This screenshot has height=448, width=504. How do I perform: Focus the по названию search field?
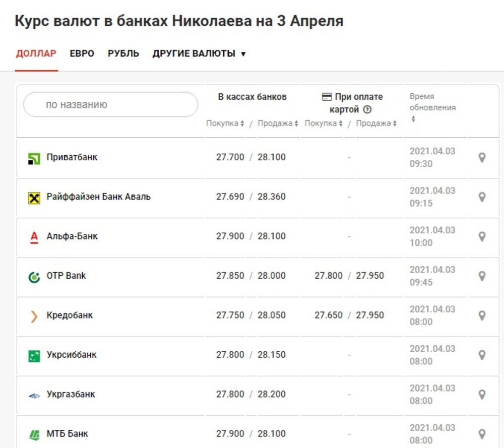(x=110, y=104)
